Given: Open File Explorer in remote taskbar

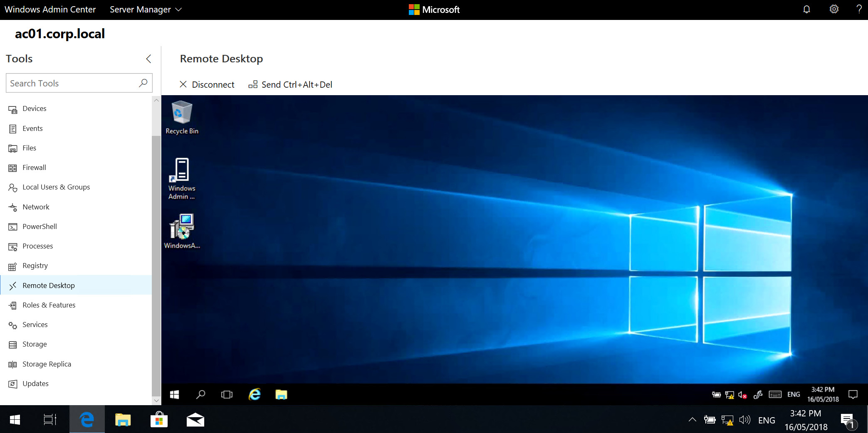Looking at the screenshot, I should (x=281, y=394).
